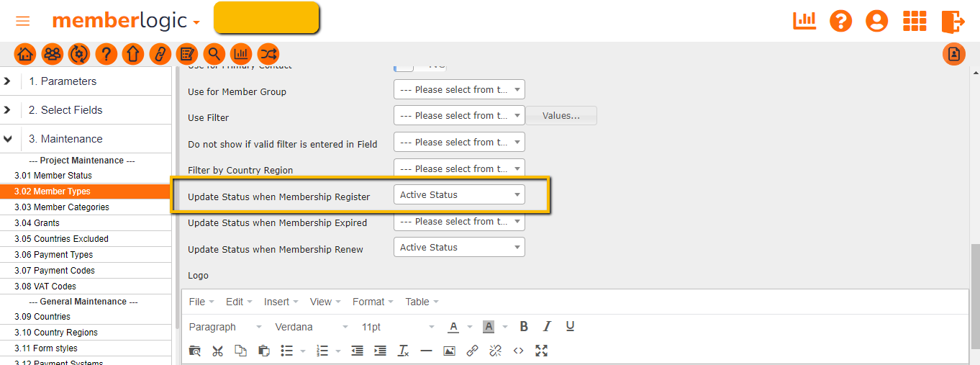Click the Values... button
The image size is (980, 365).
point(561,116)
